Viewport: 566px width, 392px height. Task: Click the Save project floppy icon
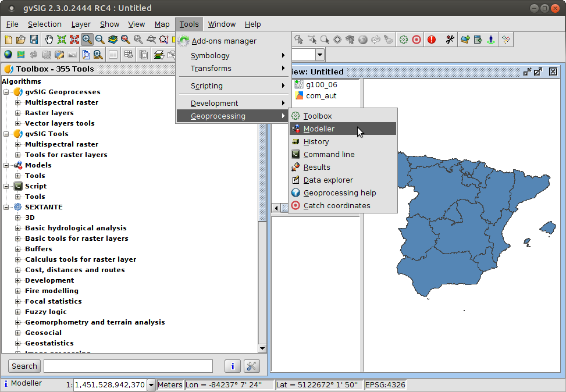point(34,40)
